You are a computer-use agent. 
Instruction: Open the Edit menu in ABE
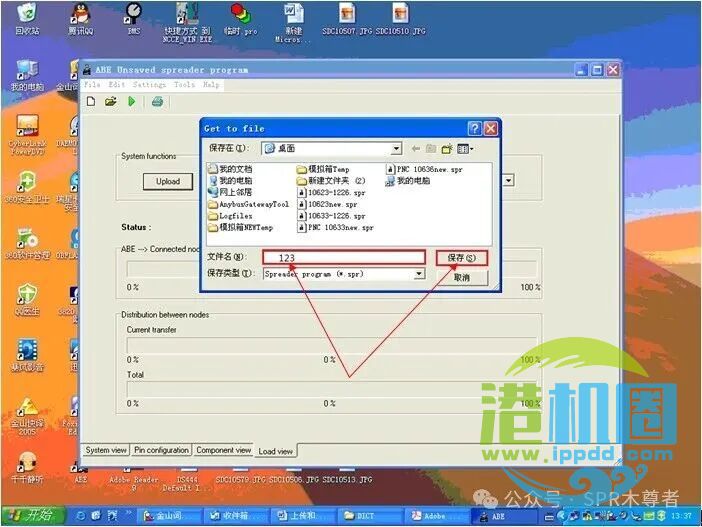pyautogui.click(x=116, y=84)
